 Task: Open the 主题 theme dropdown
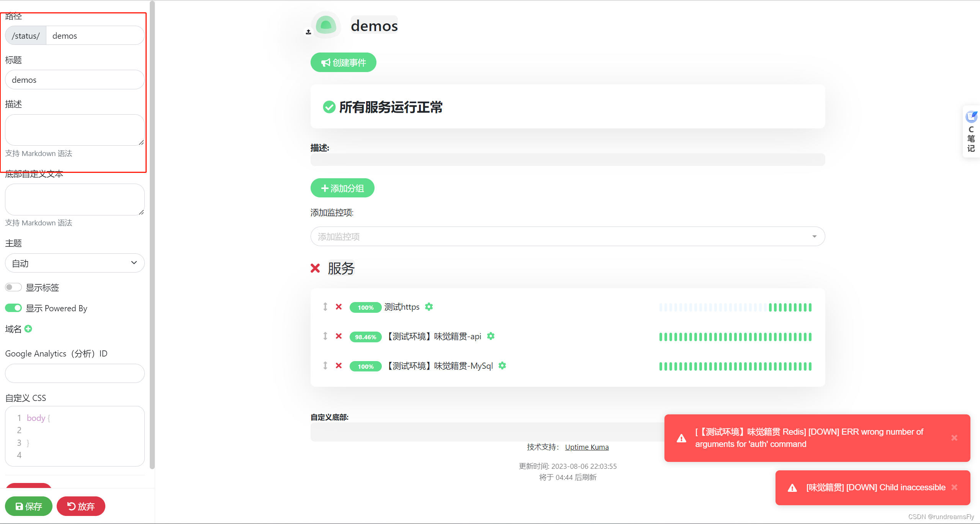(75, 263)
